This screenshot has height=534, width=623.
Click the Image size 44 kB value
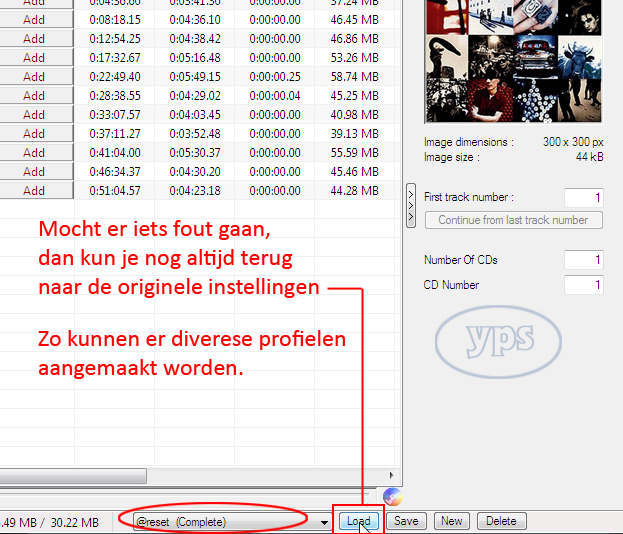[x=590, y=157]
